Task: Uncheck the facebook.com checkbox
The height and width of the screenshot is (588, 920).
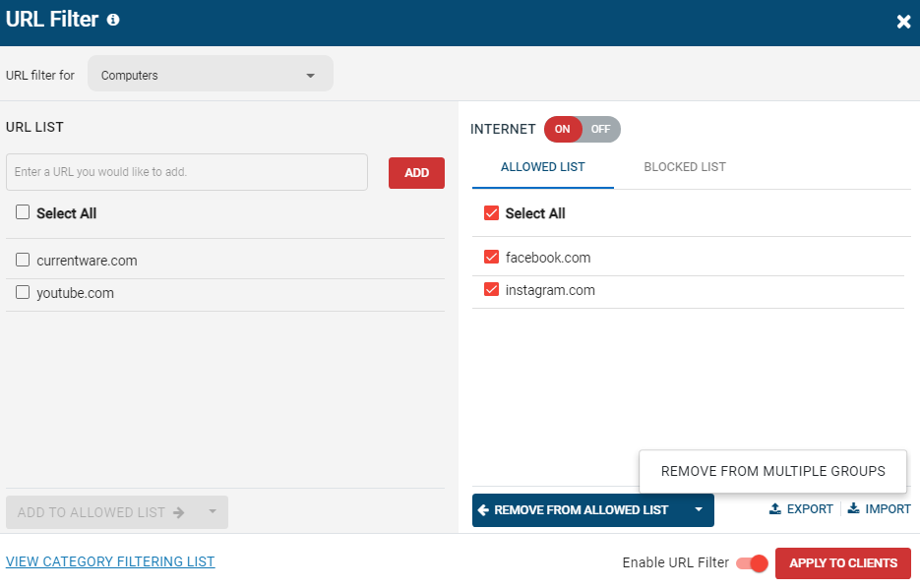Action: (x=491, y=257)
